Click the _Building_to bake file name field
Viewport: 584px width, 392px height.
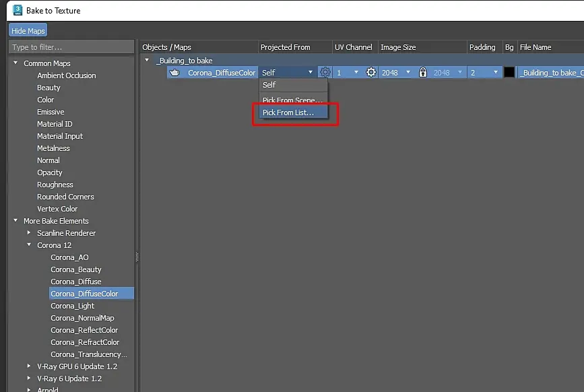point(551,73)
